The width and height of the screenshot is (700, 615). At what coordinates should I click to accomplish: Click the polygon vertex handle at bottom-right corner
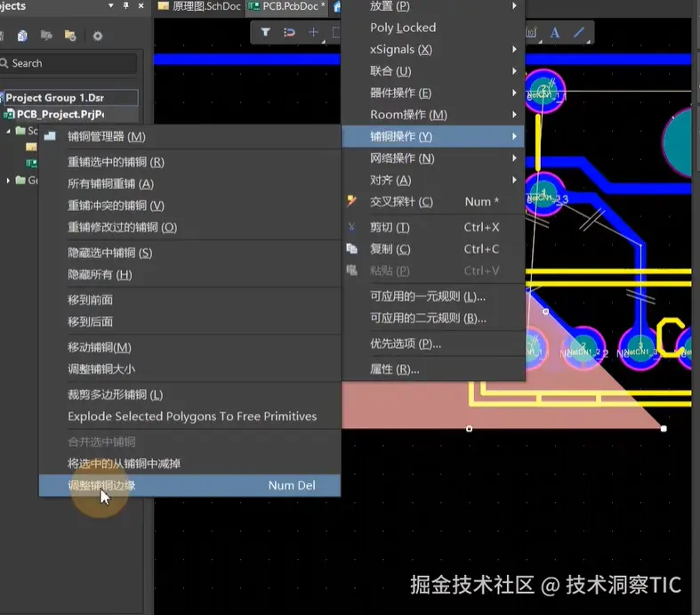[664, 429]
